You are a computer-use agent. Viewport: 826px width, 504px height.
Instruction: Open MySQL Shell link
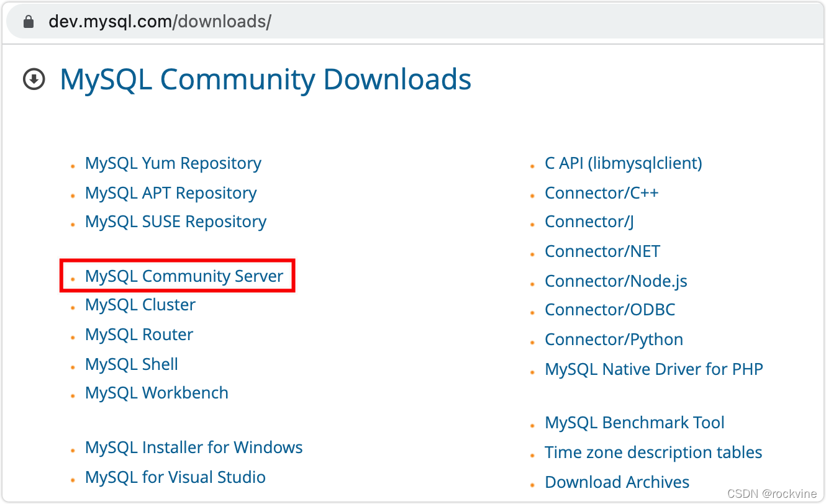pos(132,364)
